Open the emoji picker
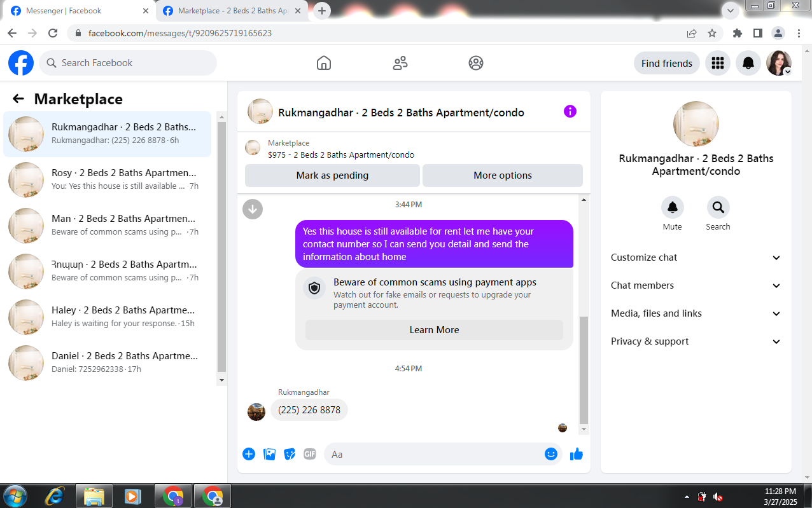Screen dimensions: 812x508 [x=551, y=454]
